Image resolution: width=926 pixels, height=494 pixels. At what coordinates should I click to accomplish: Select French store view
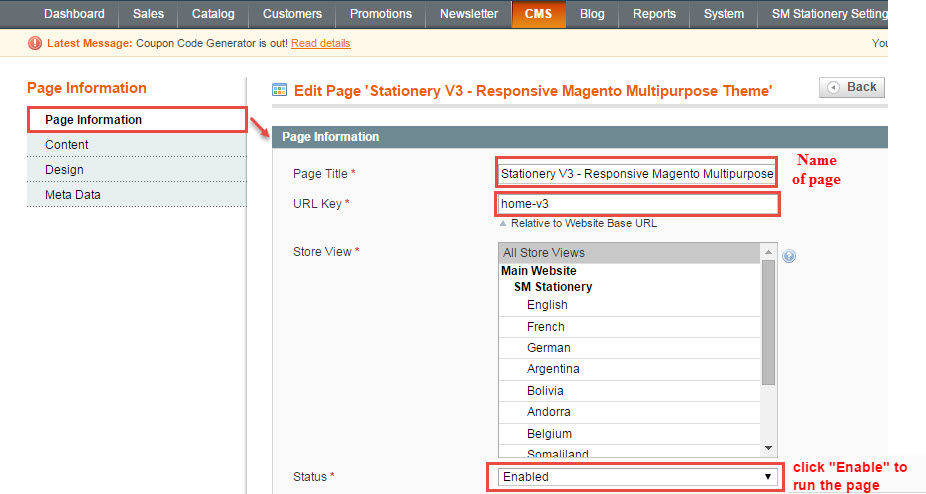(630, 327)
